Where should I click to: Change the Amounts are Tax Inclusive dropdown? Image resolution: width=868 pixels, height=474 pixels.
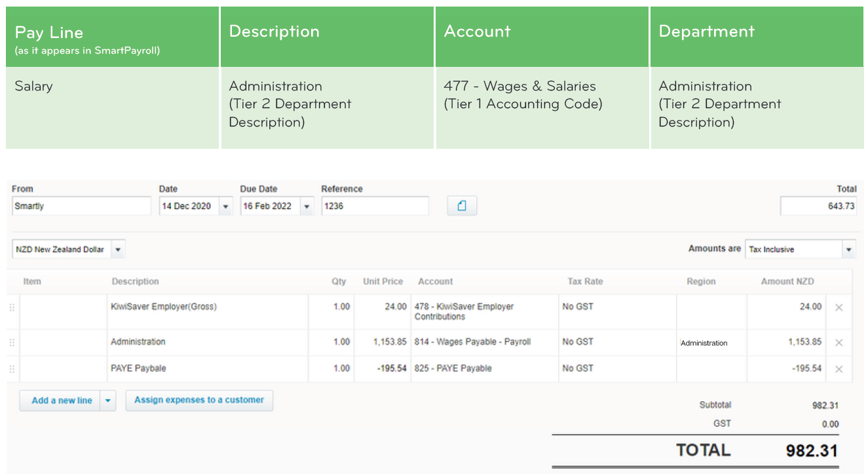pyautogui.click(x=849, y=249)
